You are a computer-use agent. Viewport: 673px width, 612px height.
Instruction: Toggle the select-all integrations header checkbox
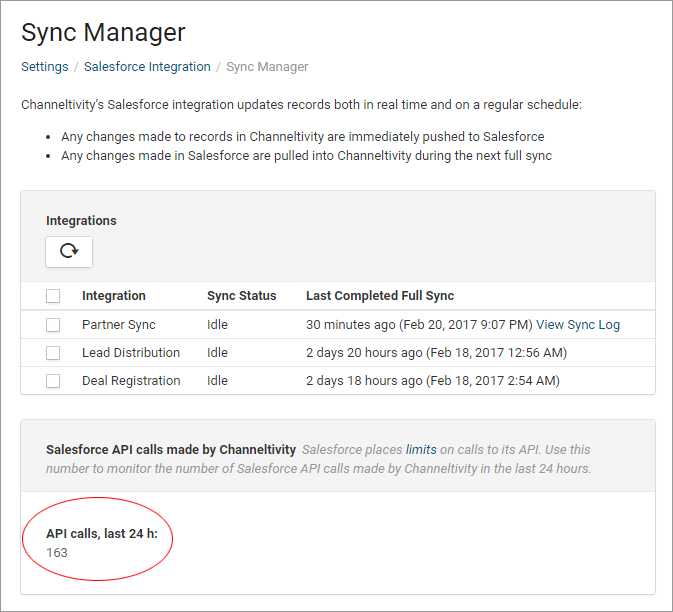tap(53, 296)
